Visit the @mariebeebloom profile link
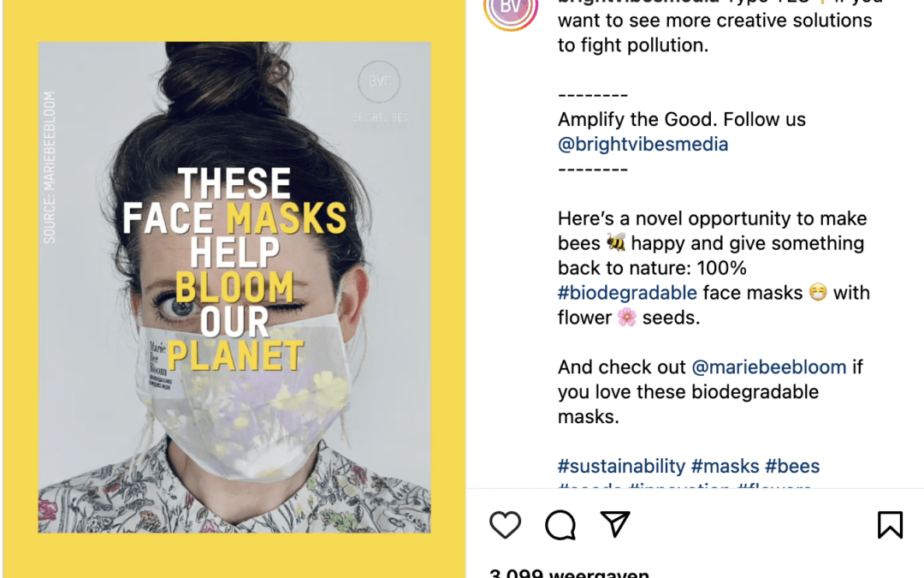The width and height of the screenshot is (924, 578). pyautogui.click(x=768, y=367)
